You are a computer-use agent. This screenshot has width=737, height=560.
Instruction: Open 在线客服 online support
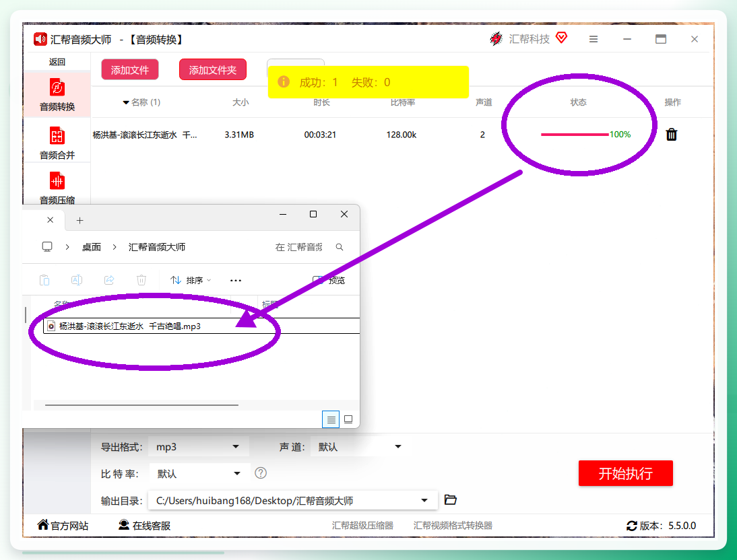144,525
